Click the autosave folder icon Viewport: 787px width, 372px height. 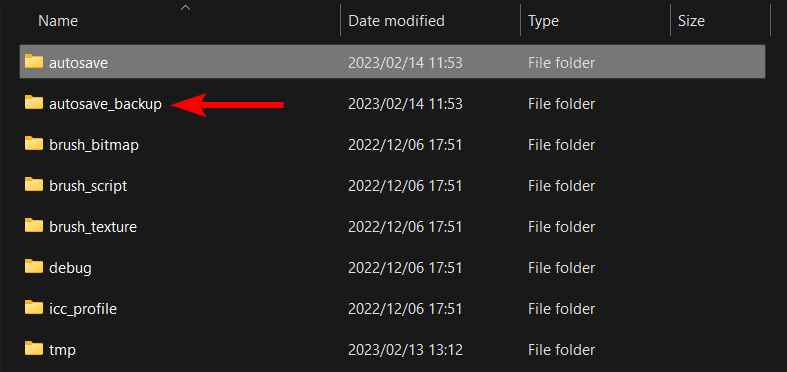34,61
